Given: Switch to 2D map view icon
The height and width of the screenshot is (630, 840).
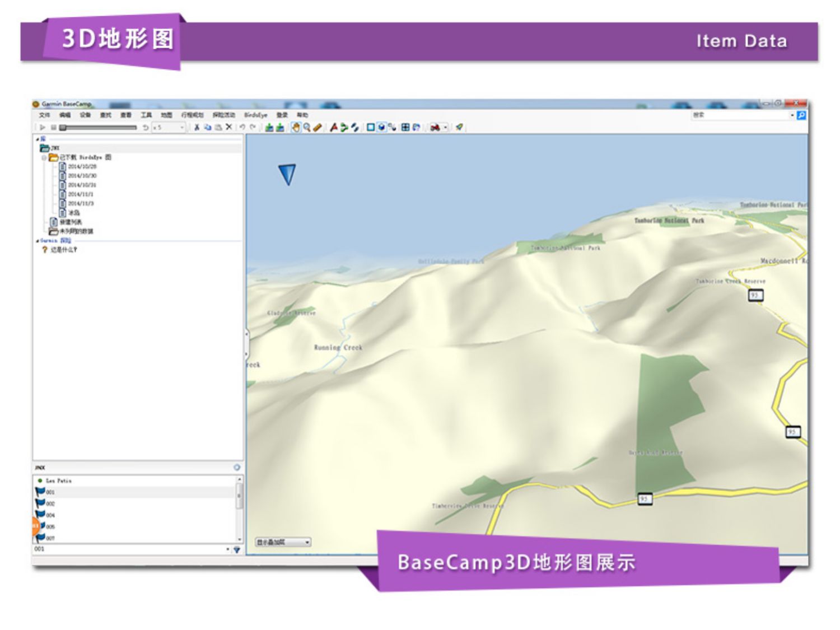Looking at the screenshot, I should pyautogui.click(x=370, y=127).
